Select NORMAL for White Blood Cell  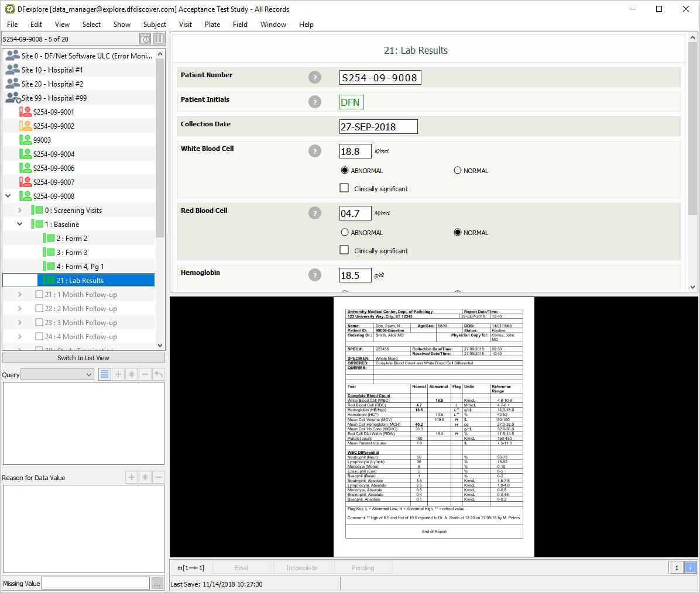click(x=458, y=171)
